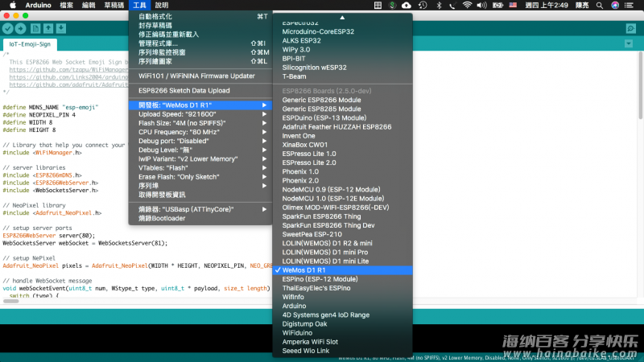Select Generic ESP8266 Module board
This screenshot has height=362, width=644.
pos(343,100)
